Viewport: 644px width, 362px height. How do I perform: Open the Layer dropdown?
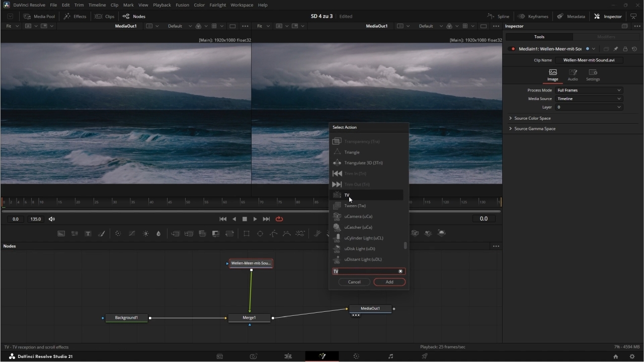(x=589, y=107)
